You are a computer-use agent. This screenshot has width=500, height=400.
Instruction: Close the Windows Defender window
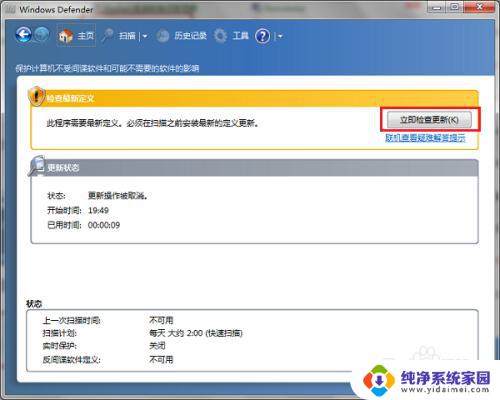480,7
